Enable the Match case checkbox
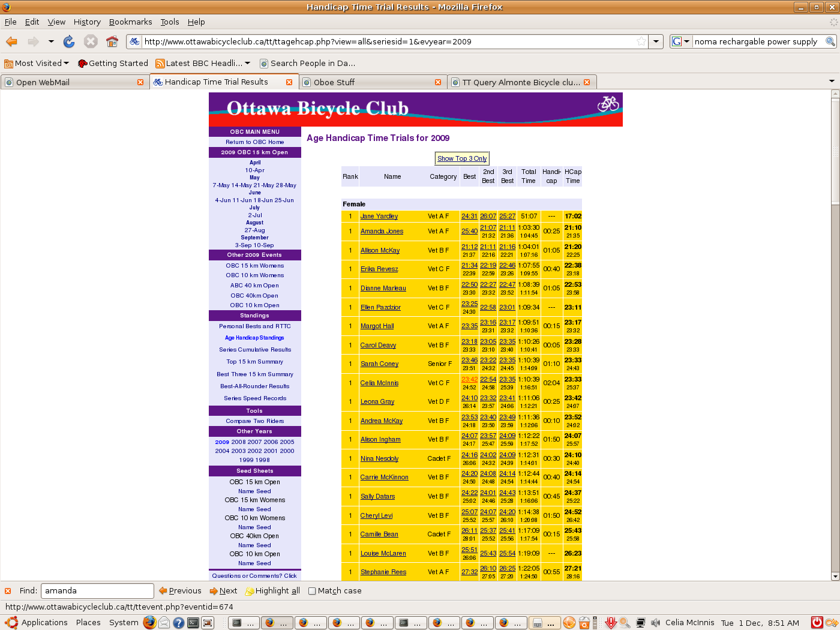Viewport: 840px width, 630px height. [312, 591]
